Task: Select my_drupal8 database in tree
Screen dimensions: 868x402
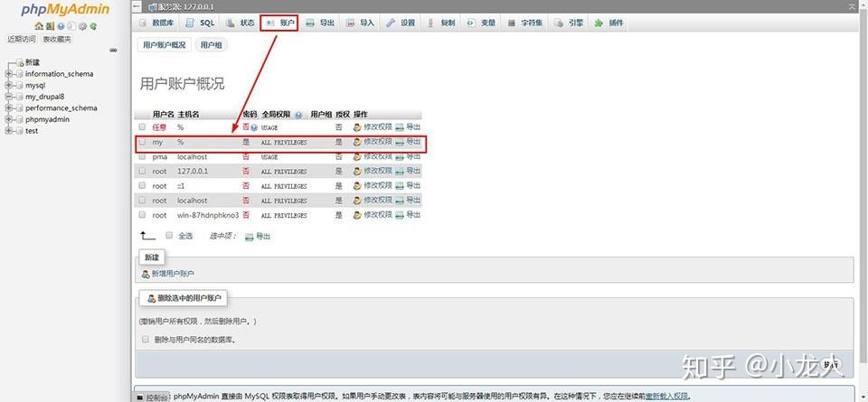Action: click(45, 97)
